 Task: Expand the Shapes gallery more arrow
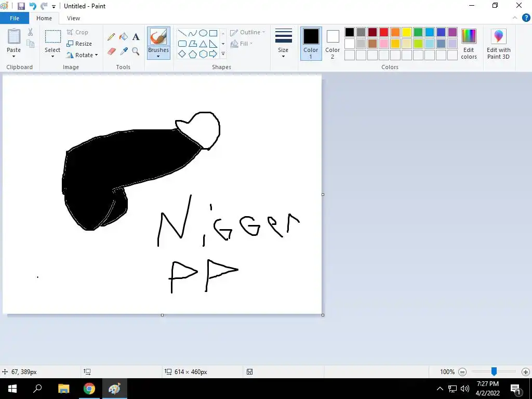[x=223, y=54]
